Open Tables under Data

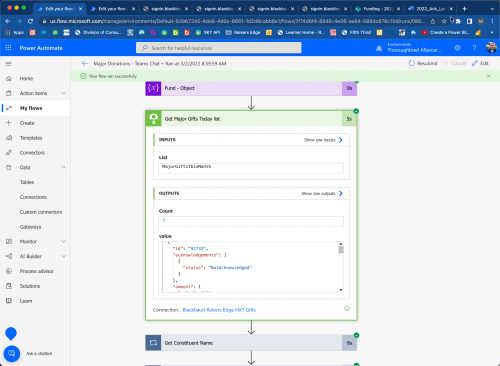[27, 182]
